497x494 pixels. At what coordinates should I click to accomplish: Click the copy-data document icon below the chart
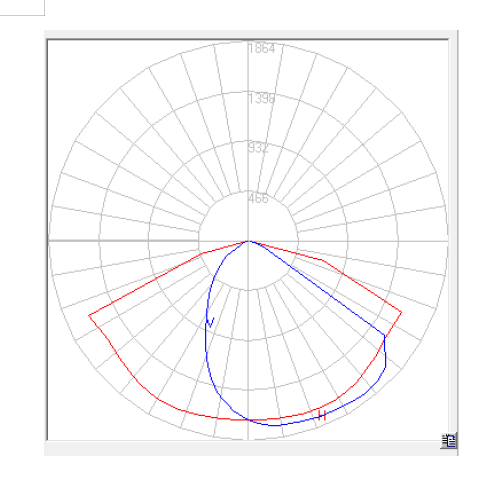click(449, 441)
